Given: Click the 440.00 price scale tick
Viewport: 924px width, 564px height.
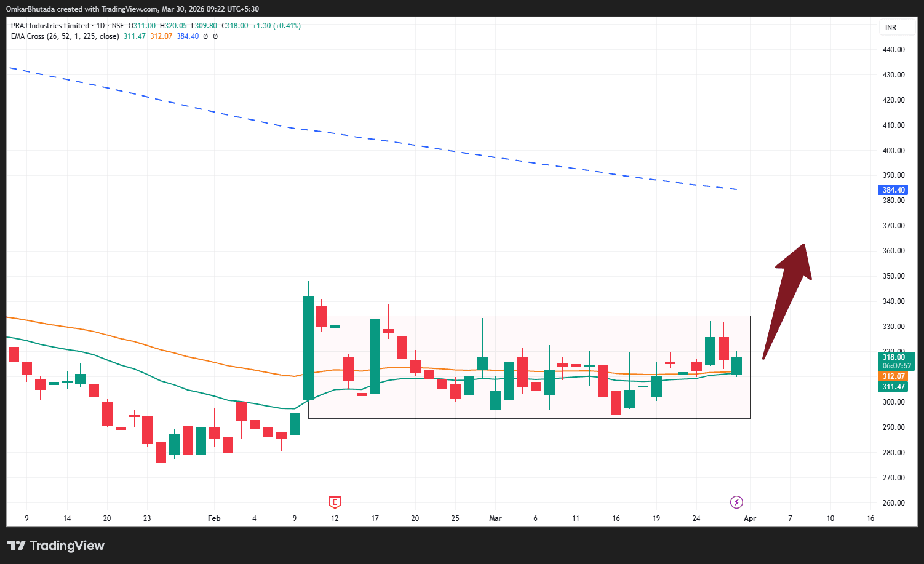Looking at the screenshot, I should coord(893,50).
